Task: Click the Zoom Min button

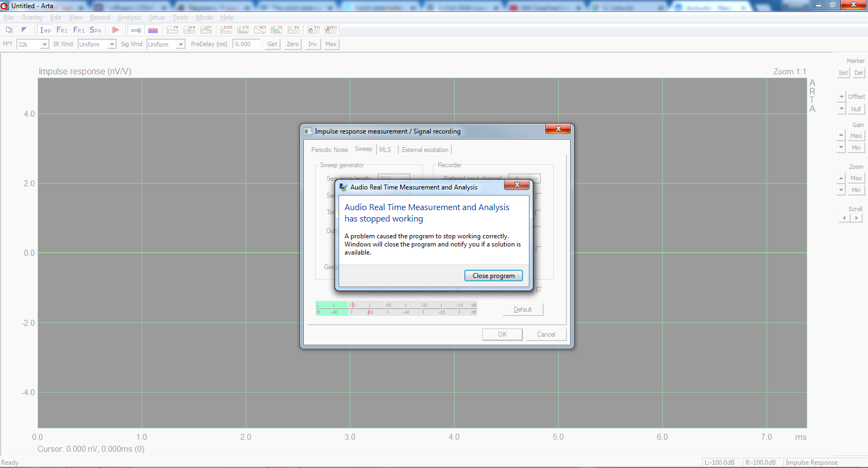Action: (x=856, y=190)
